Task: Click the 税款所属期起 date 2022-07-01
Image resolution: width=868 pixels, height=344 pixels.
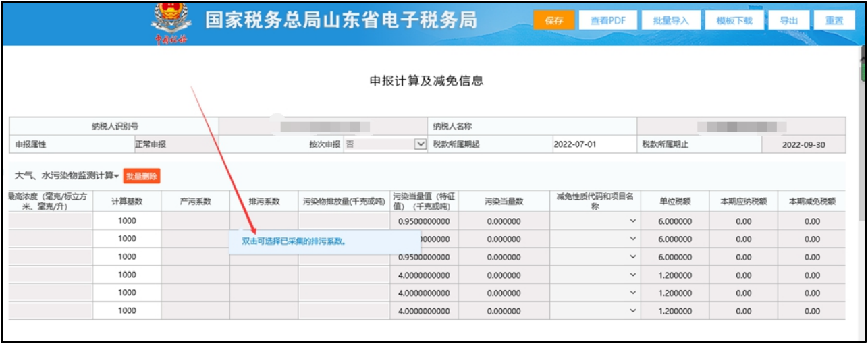Action: pos(574,144)
